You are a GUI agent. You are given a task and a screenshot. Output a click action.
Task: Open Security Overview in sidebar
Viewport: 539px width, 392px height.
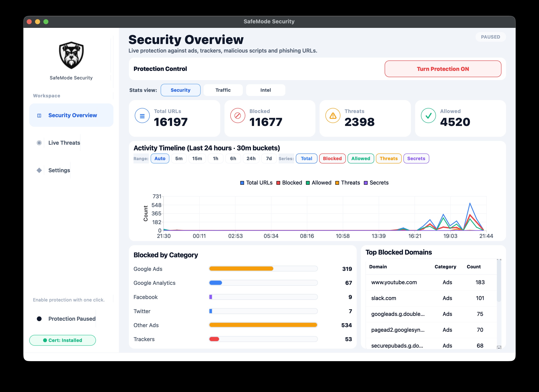click(x=71, y=115)
